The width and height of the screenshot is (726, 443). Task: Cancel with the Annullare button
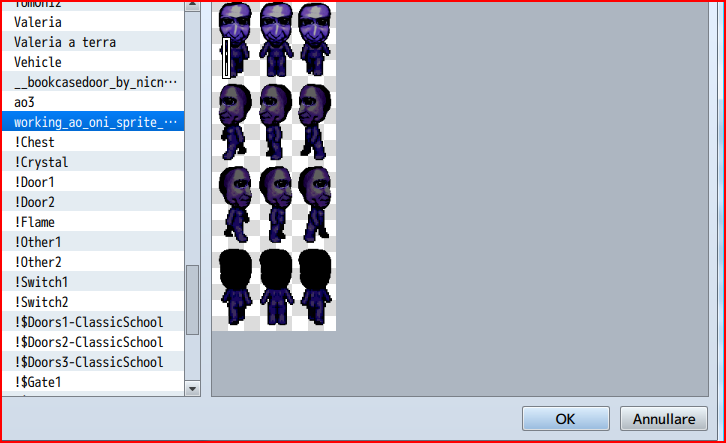663,418
